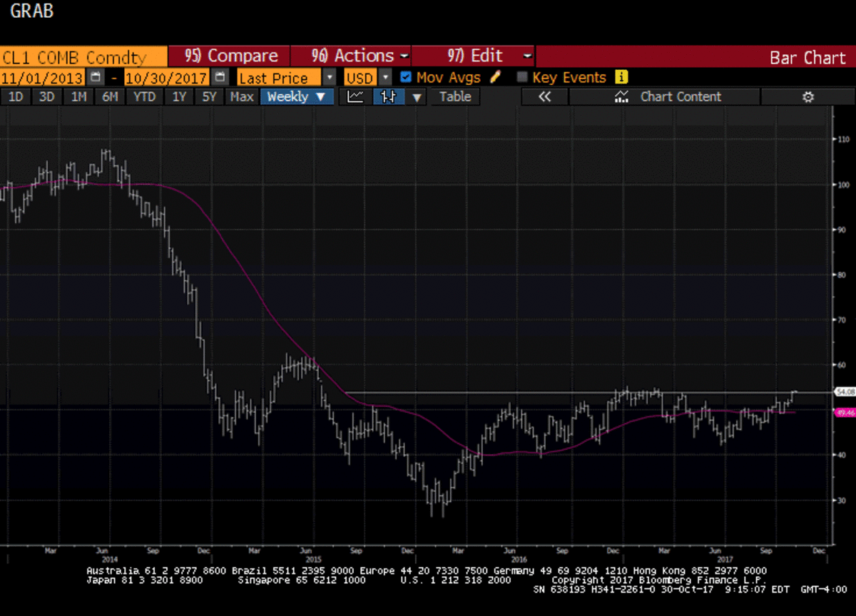The width and height of the screenshot is (856, 616).
Task: Open the Table view button
Action: (x=455, y=97)
